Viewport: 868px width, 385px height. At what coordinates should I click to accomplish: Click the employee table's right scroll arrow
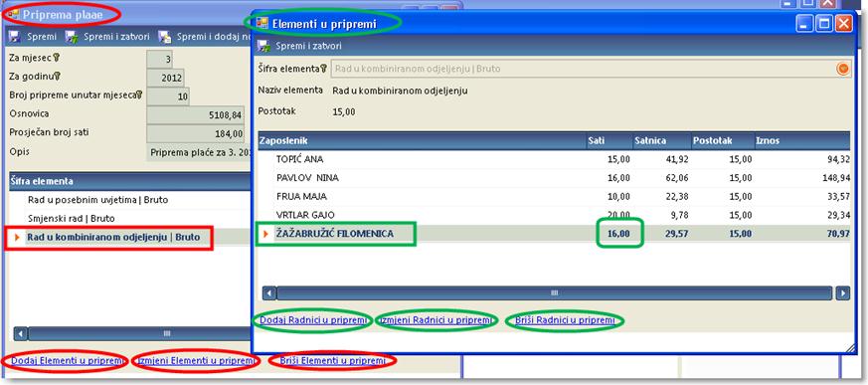pyautogui.click(x=842, y=293)
